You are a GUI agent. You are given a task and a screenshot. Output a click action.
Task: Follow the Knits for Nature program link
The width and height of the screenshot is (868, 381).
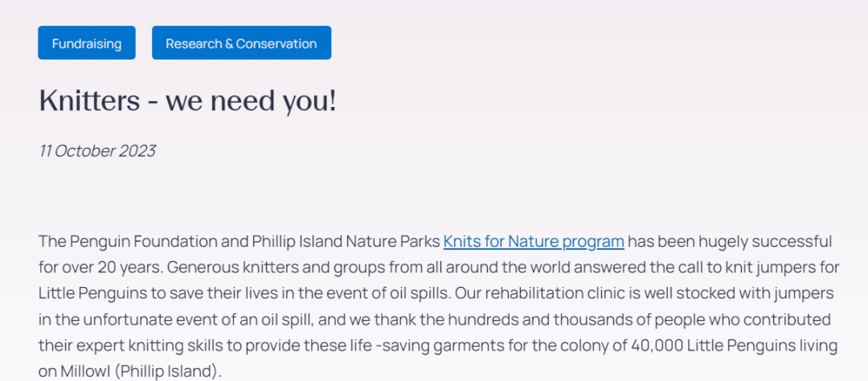coord(534,241)
